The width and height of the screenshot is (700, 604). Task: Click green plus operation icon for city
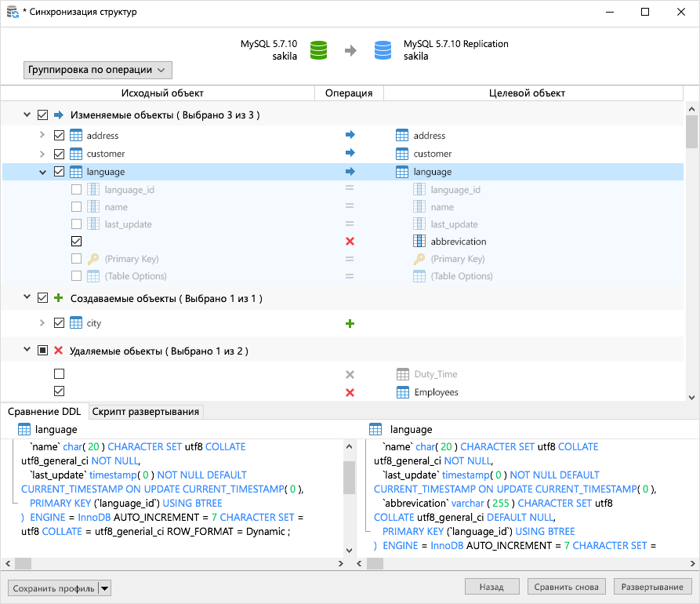point(350,323)
